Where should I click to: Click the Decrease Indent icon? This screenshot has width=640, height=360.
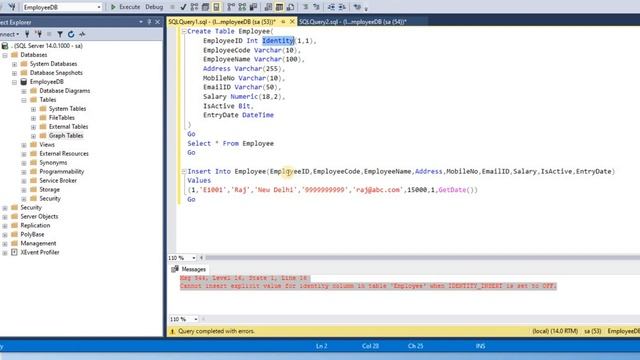[331, 7]
